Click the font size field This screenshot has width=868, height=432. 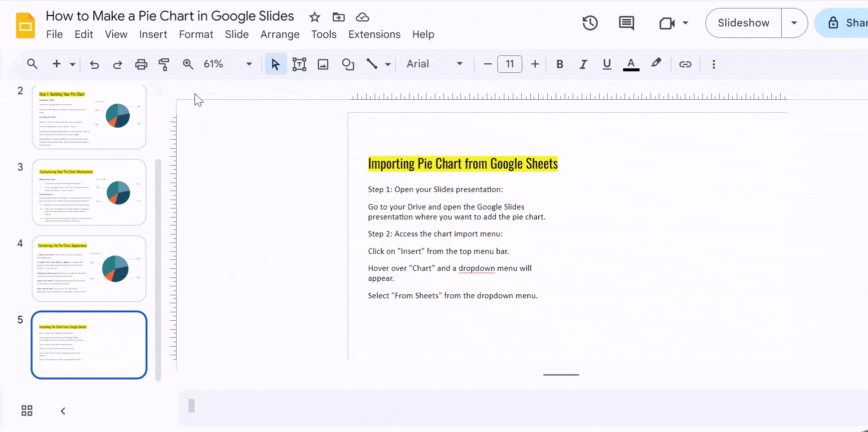[510, 64]
